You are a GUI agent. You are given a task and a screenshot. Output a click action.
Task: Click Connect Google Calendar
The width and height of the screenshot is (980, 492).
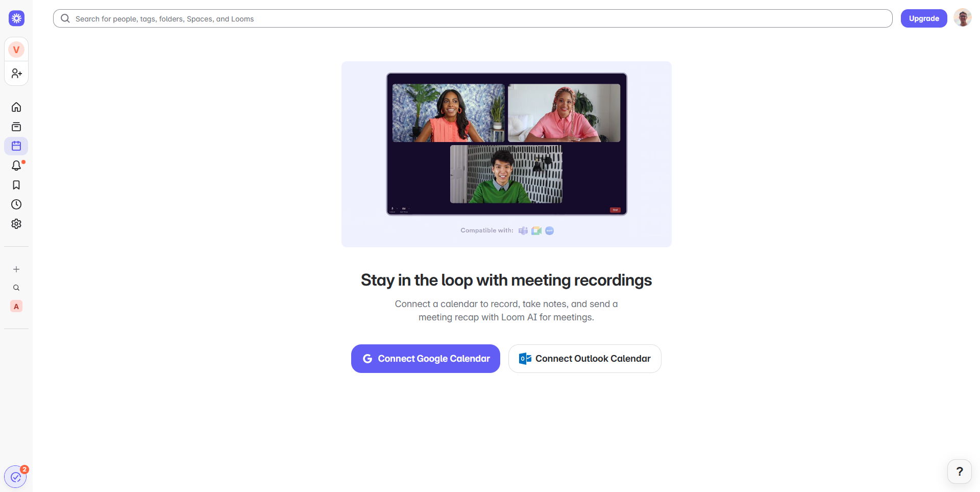426,359
